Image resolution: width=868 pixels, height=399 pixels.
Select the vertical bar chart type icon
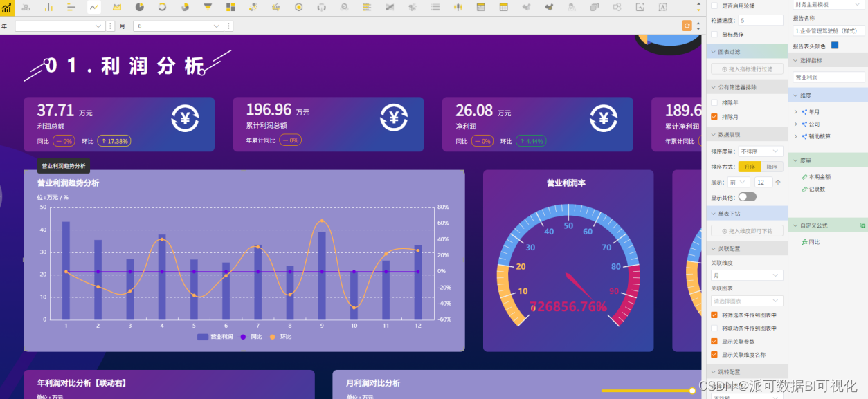click(48, 7)
